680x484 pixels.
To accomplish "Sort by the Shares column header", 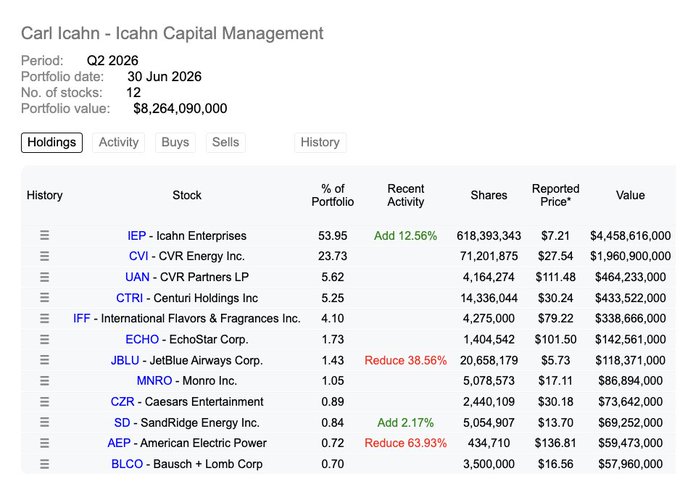I will [x=489, y=195].
